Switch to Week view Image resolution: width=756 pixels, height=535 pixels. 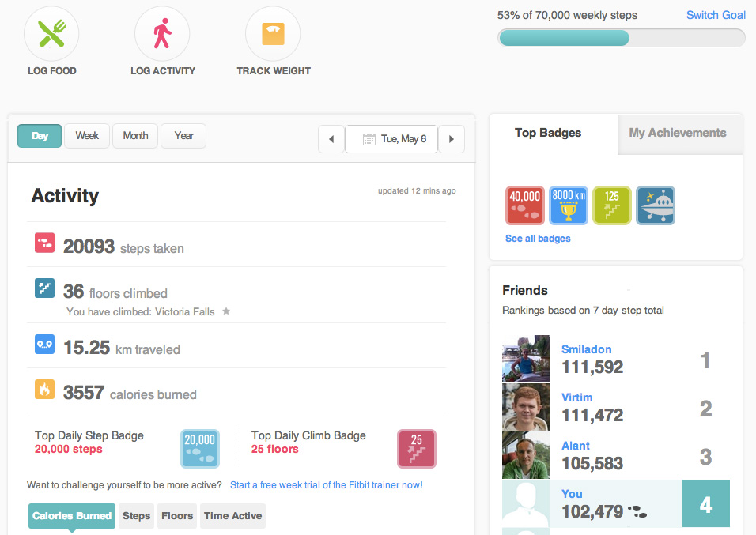click(87, 136)
